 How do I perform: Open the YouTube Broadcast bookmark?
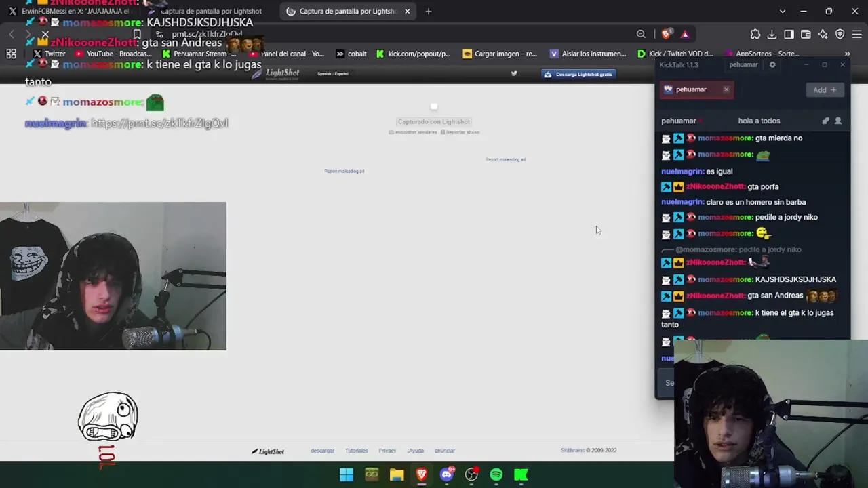[113, 54]
